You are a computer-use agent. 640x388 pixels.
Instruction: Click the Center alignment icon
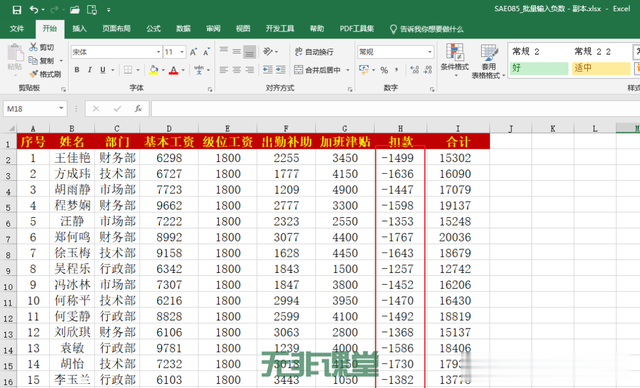pyautogui.click(x=237, y=70)
